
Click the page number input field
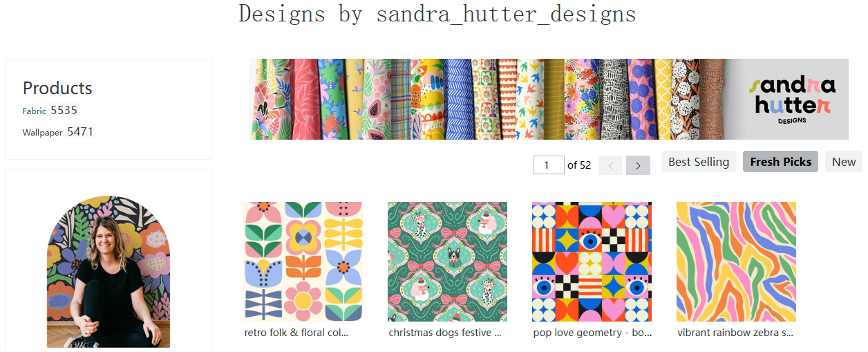click(x=549, y=165)
